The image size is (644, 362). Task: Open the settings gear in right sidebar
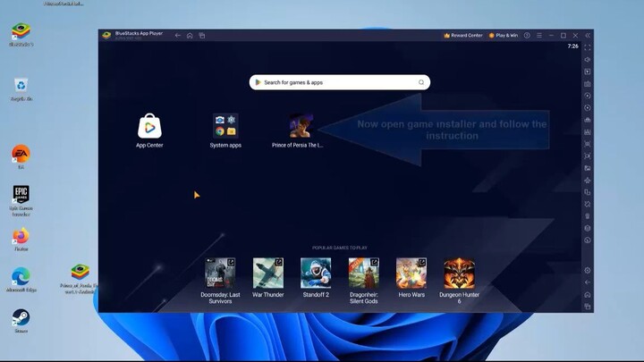point(588,270)
